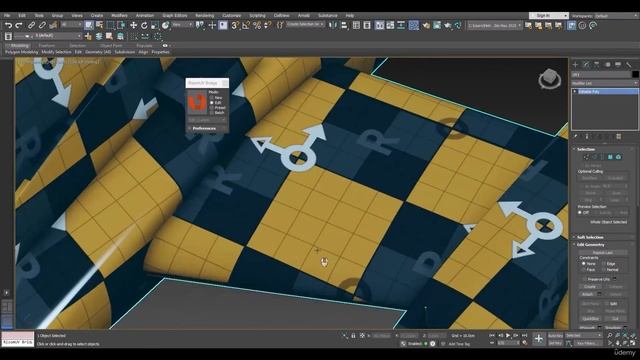Open the Workspaces Default dropdown

[616, 16]
